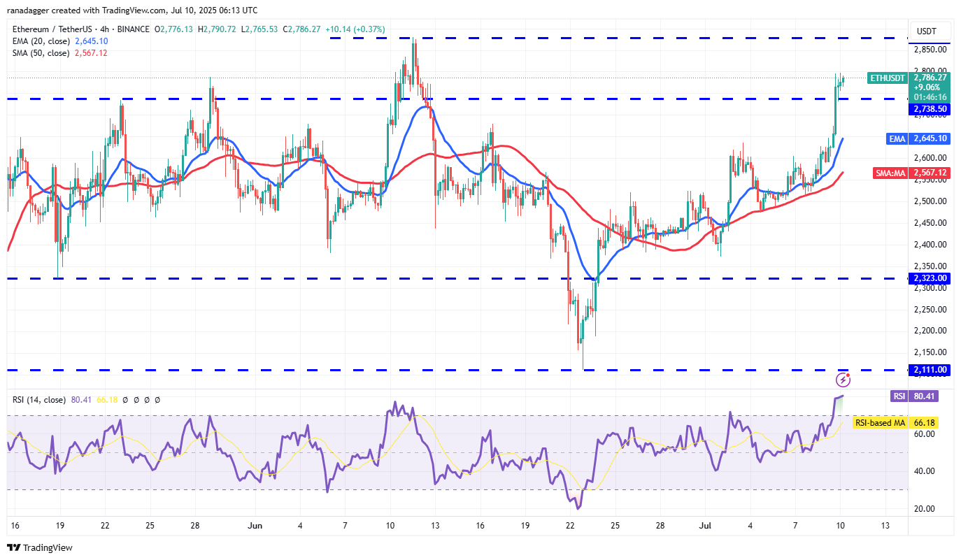The image size is (961, 560).
Task: Click the 2,738.50 horizontal line price tag
Action: click(929, 109)
